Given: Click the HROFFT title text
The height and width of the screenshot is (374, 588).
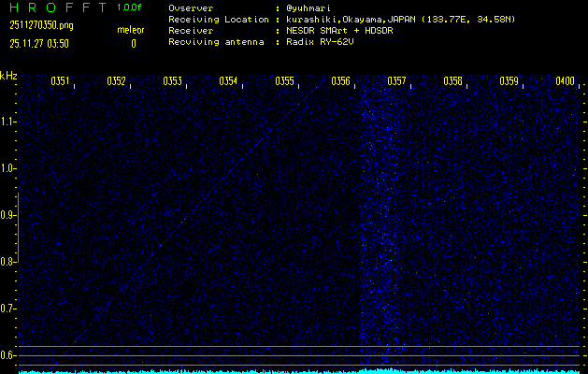Looking at the screenshot, I should [x=58, y=7].
